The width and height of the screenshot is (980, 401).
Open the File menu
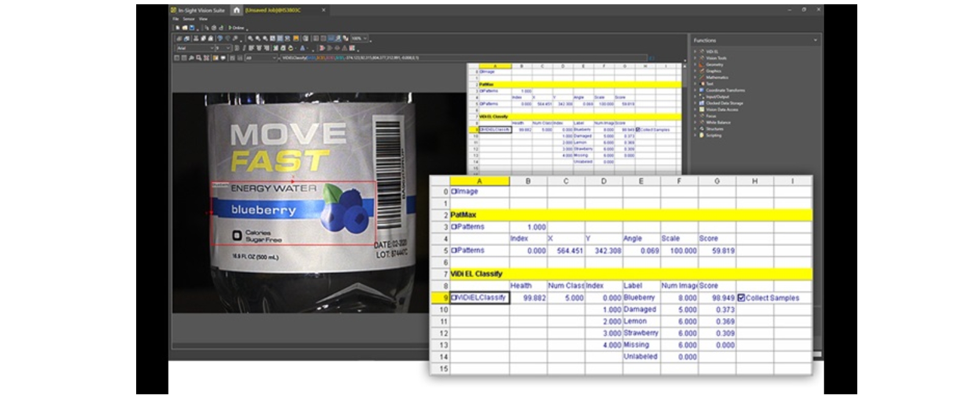click(176, 19)
